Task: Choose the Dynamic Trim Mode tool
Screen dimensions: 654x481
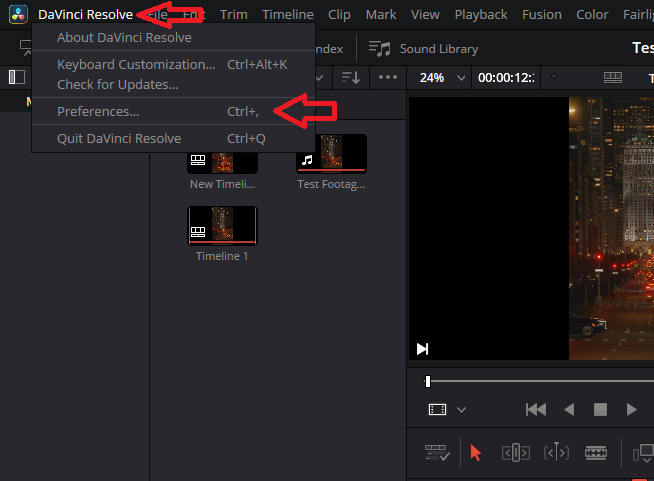Action: [x=556, y=453]
